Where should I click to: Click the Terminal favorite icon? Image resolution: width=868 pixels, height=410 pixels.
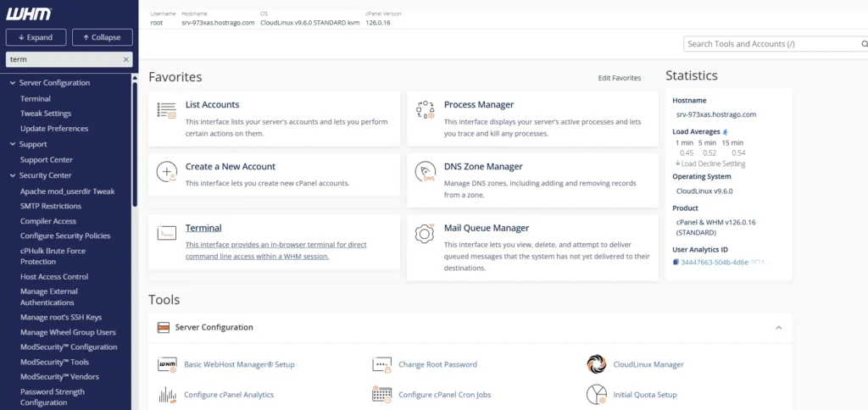tap(167, 234)
